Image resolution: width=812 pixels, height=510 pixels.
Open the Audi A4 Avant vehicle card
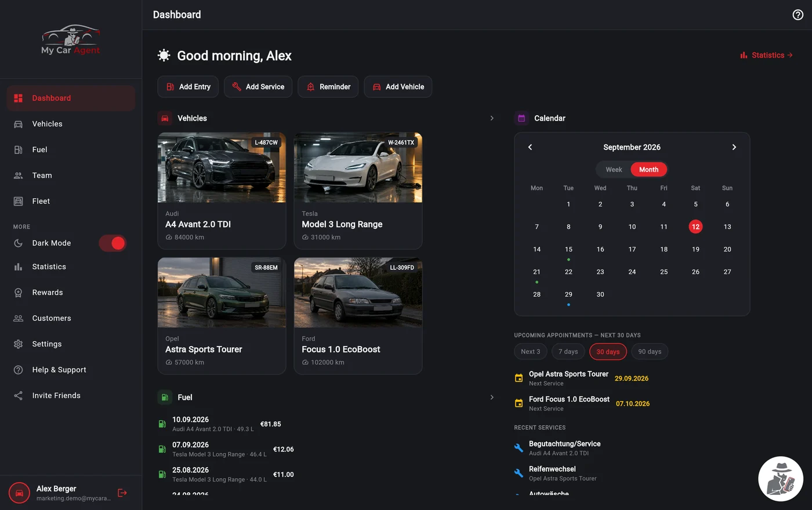click(222, 191)
